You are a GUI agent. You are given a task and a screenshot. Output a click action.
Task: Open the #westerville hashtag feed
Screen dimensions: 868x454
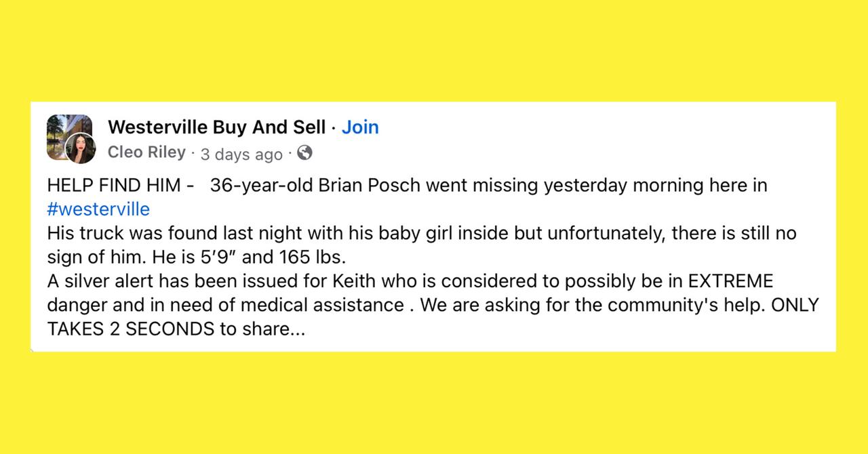click(98, 209)
